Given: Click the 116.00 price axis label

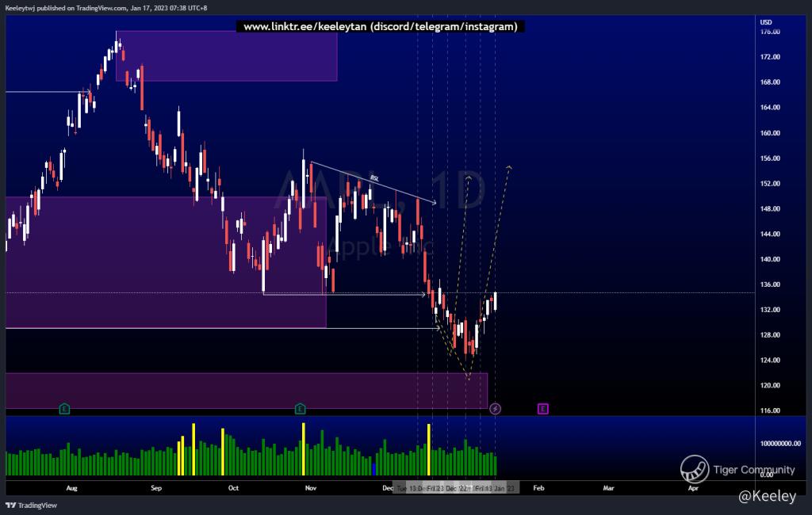Looking at the screenshot, I should coord(770,411).
